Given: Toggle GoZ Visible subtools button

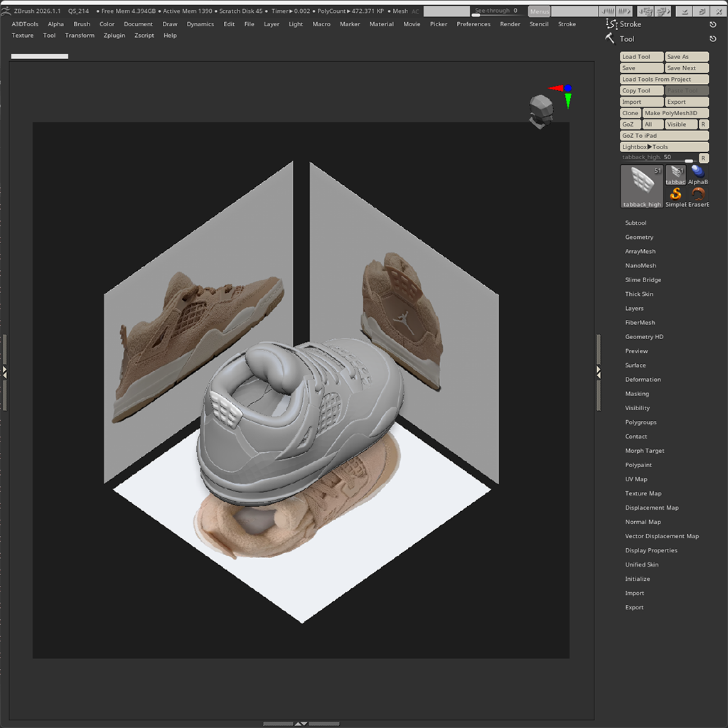Looking at the screenshot, I should [680, 124].
